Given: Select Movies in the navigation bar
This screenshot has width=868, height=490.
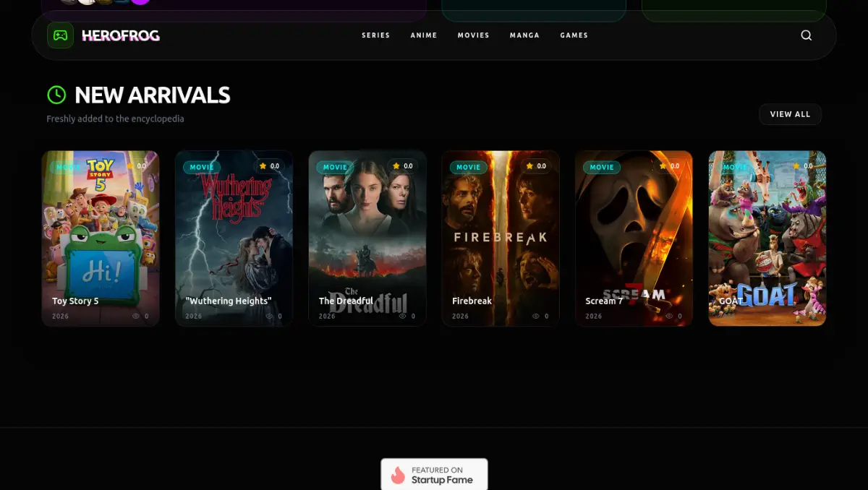Looking at the screenshot, I should (x=473, y=35).
